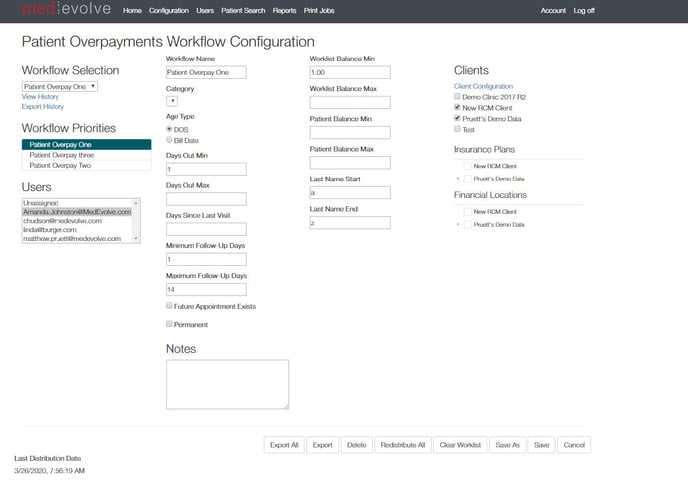Open the Configuration menu
688x481 pixels.
click(168, 10)
